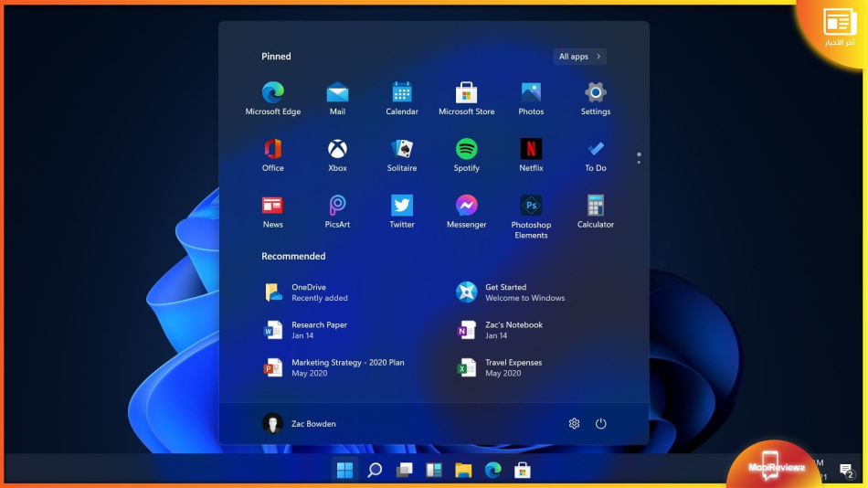The width and height of the screenshot is (868, 488).
Task: Open Photoshop Elements
Action: tap(531, 217)
